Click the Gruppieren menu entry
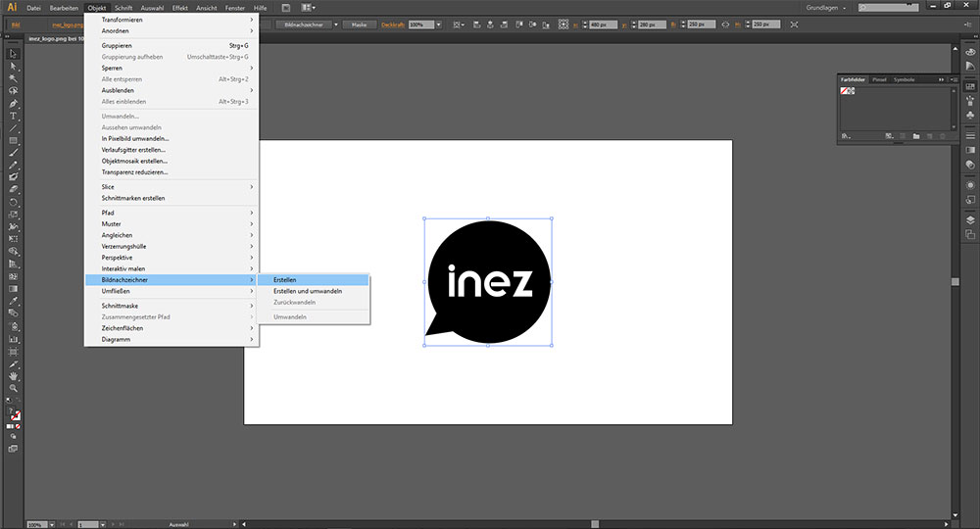Viewport: 980px width, 529px height. [171, 46]
